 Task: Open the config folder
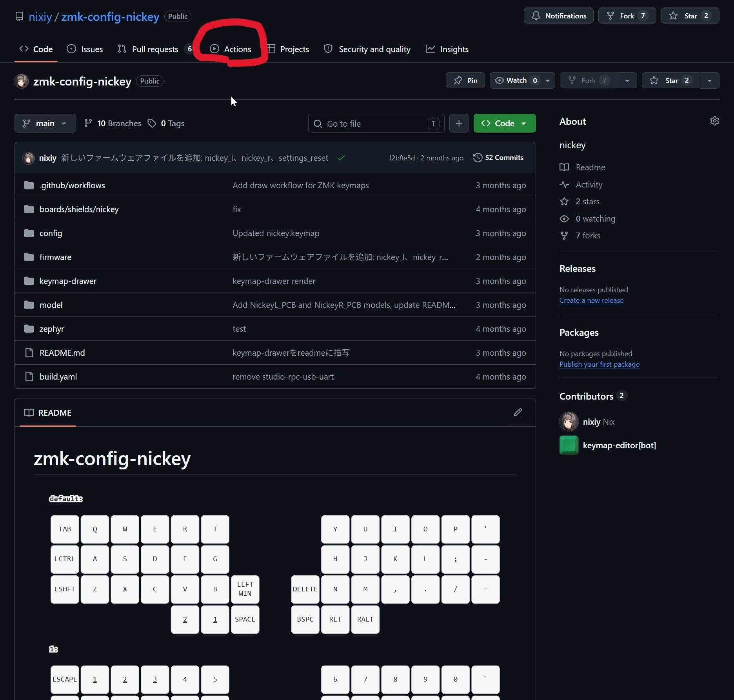click(x=51, y=233)
